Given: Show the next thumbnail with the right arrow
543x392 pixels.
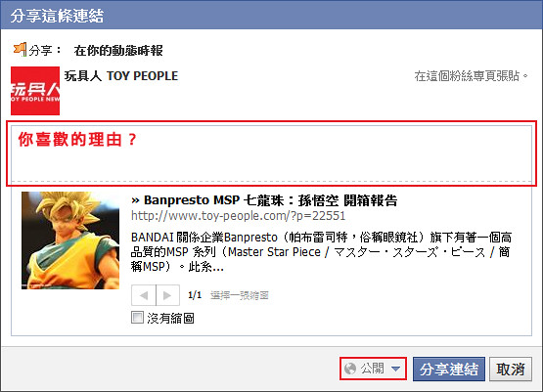Looking at the screenshot, I should coord(168,295).
